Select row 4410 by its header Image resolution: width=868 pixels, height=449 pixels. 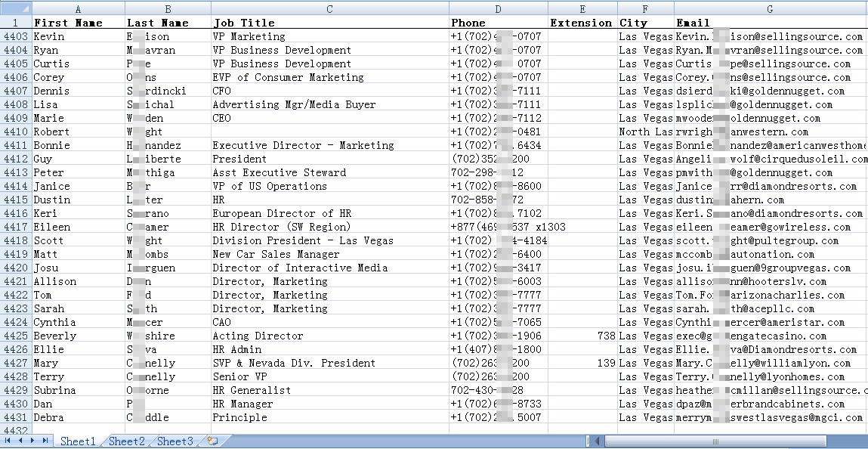[x=16, y=132]
